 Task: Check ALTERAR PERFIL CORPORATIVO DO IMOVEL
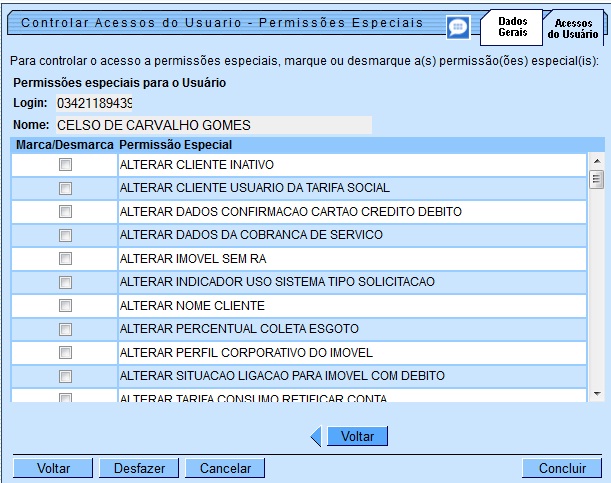tap(65, 353)
